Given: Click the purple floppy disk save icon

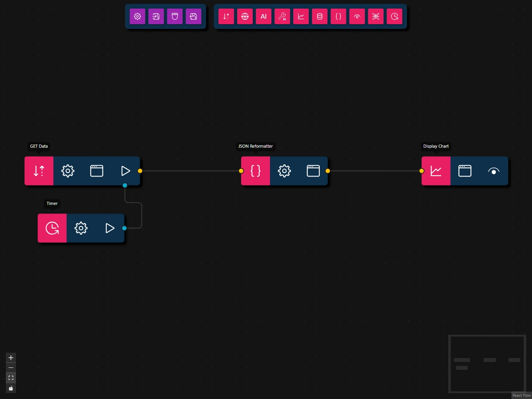Looking at the screenshot, I should (194, 16).
